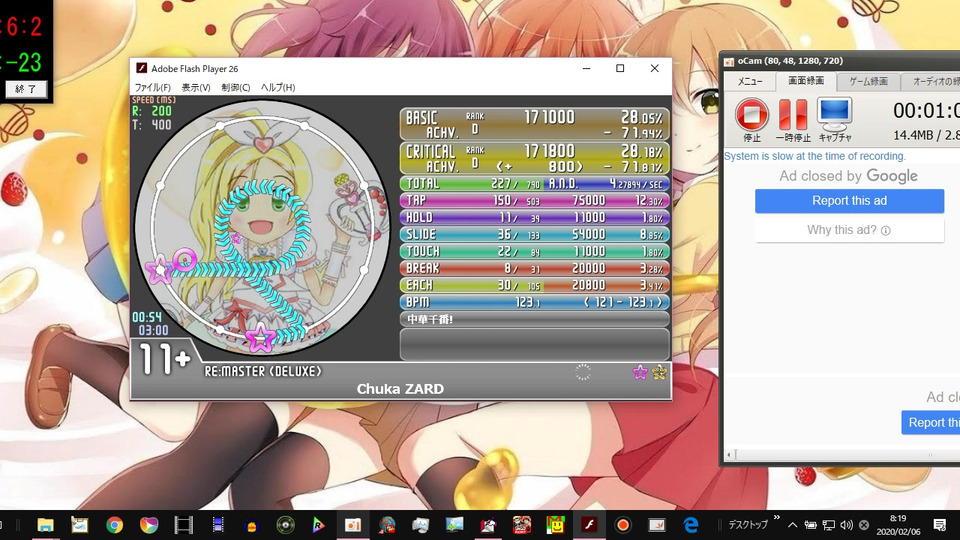
Task: Open the notification center icon
Action: pyautogui.click(x=940, y=525)
